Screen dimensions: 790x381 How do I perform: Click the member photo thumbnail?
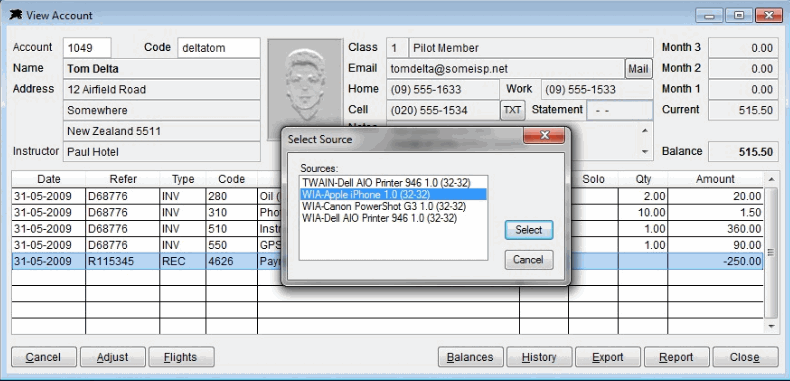(x=305, y=83)
